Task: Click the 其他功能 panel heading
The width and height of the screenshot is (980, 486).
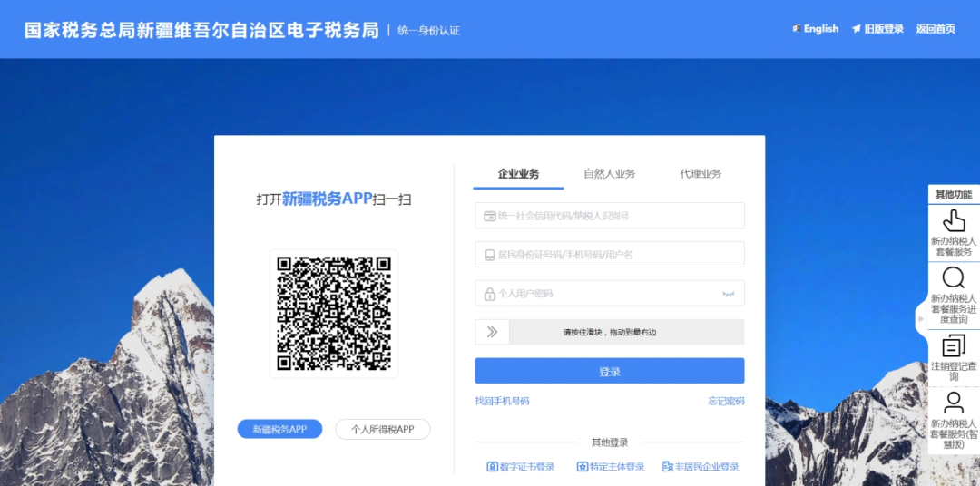Action: [953, 194]
